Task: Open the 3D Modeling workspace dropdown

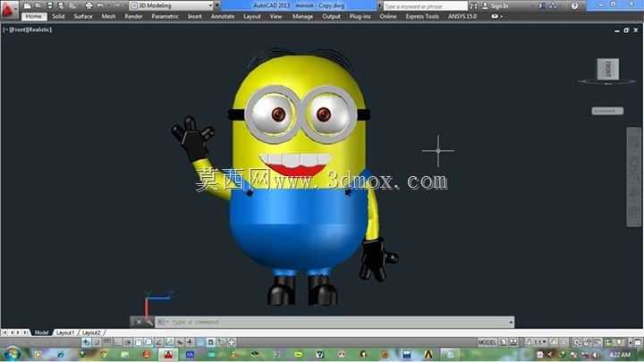Action: 172,5
